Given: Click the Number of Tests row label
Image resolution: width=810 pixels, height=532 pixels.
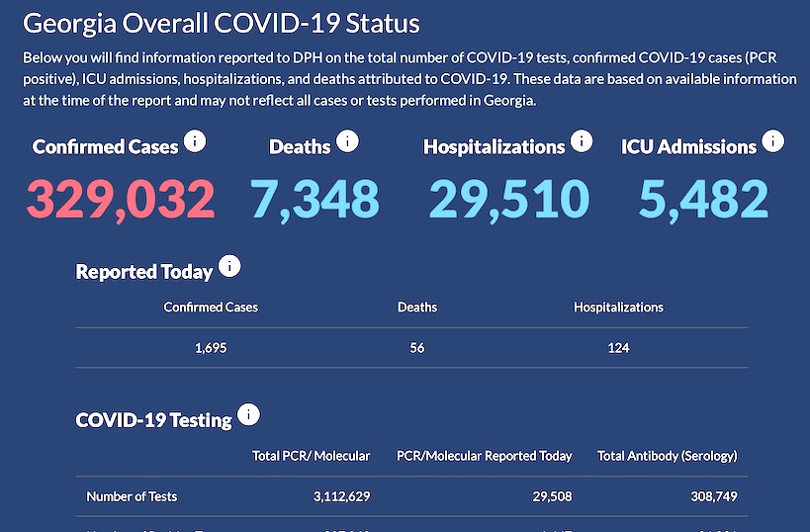Looking at the screenshot, I should pos(132,496).
